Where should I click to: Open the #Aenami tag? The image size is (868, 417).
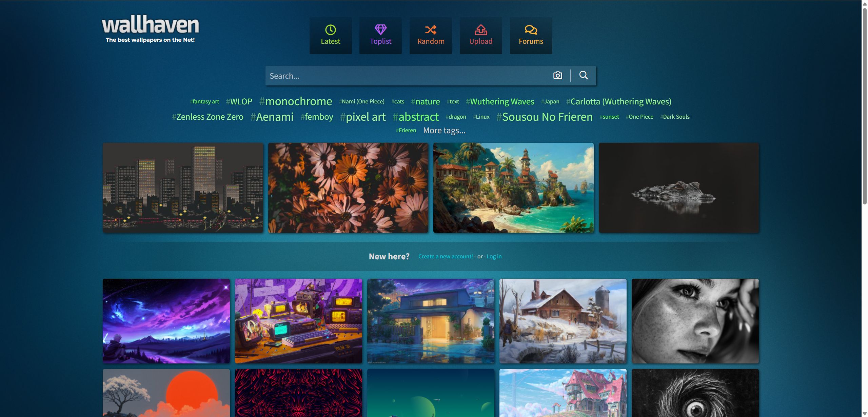272,117
